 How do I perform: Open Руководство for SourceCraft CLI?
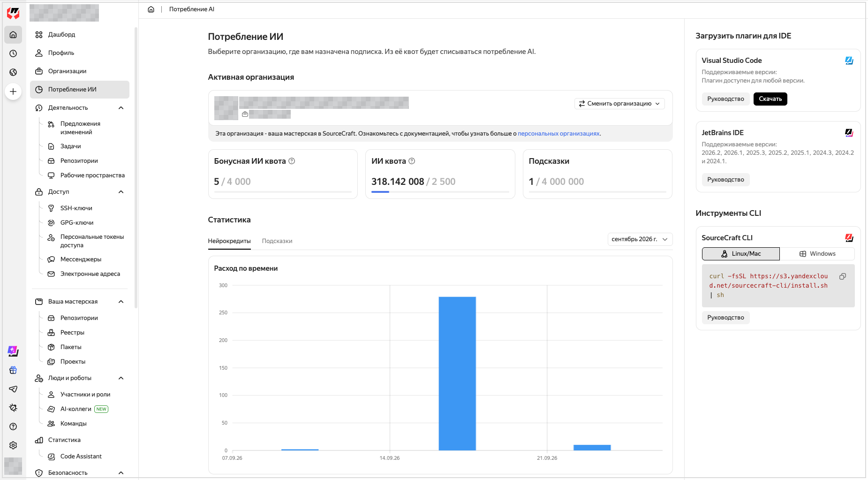(725, 318)
